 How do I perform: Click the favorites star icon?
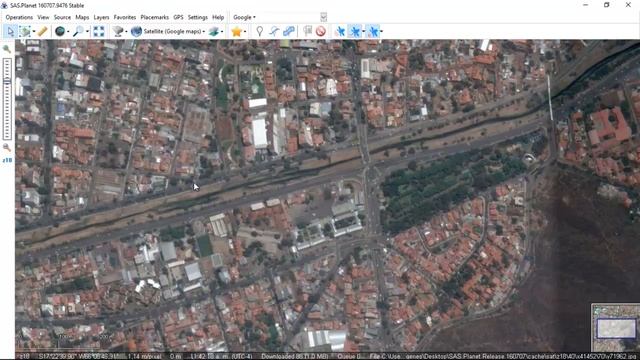point(236,31)
